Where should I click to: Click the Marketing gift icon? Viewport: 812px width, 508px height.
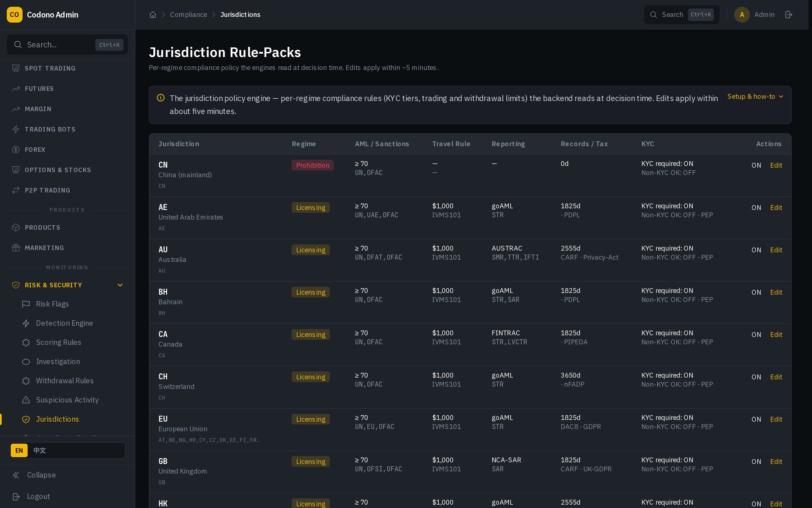pos(16,248)
